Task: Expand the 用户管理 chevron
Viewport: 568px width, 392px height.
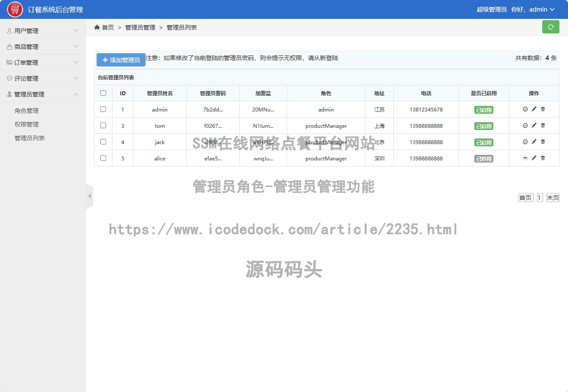Action: 76,31
